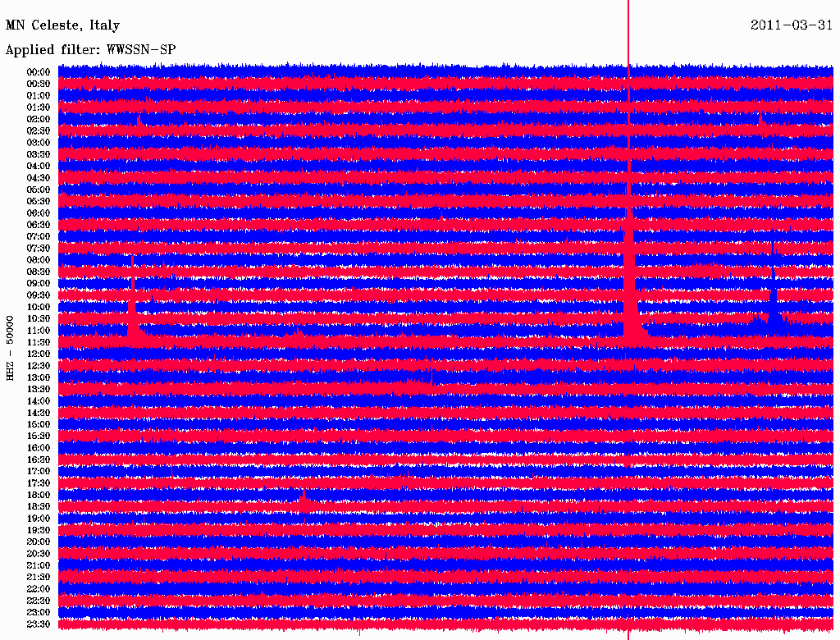Select the 23:30 time row label
Viewport: 840px width, 640px height.
(39, 624)
